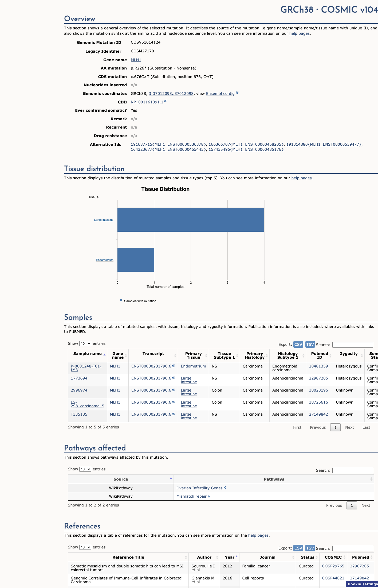
Task: Click external link icon beside Ensembl contig
Action: 237,93
